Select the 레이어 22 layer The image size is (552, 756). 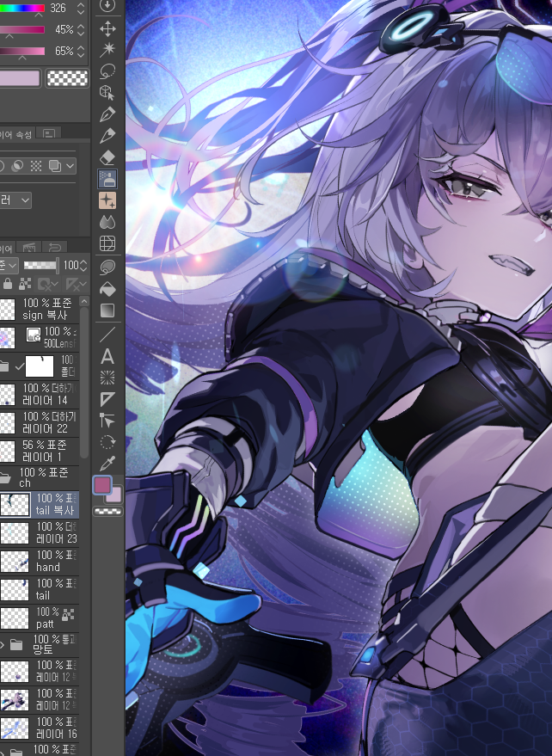pyautogui.click(x=39, y=422)
